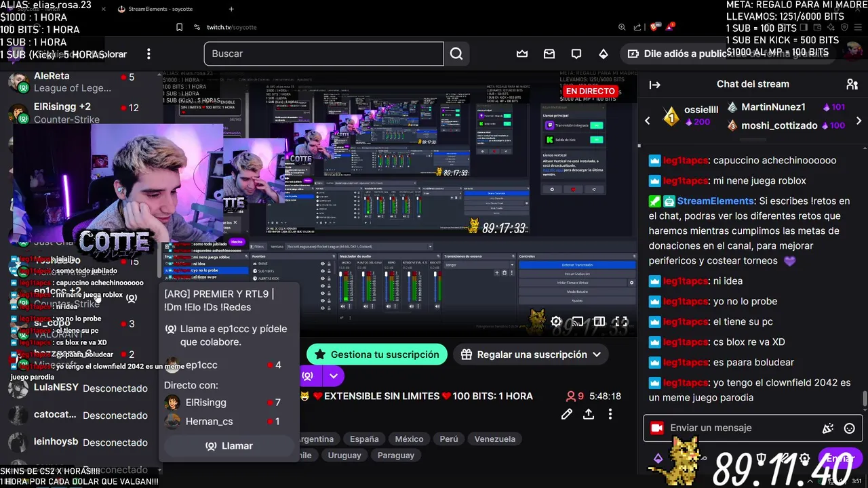Click the Brave Shields lion icon
The width and height of the screenshot is (868, 488).
(654, 27)
